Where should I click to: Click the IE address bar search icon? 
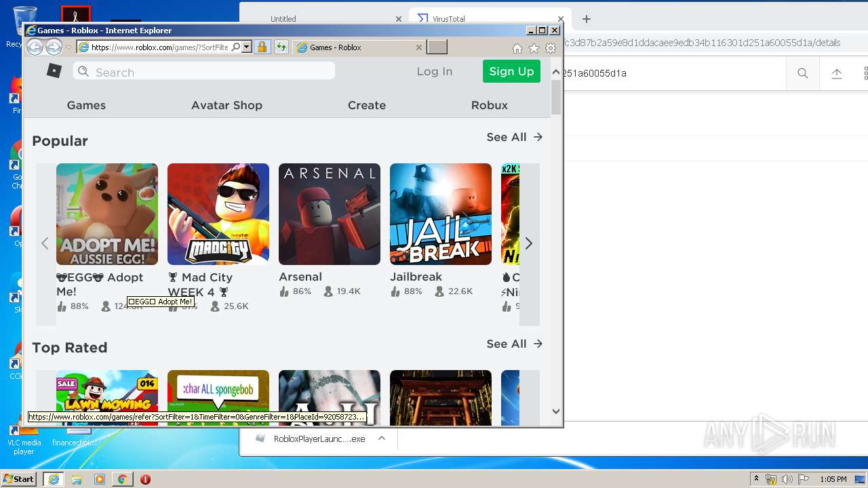236,47
